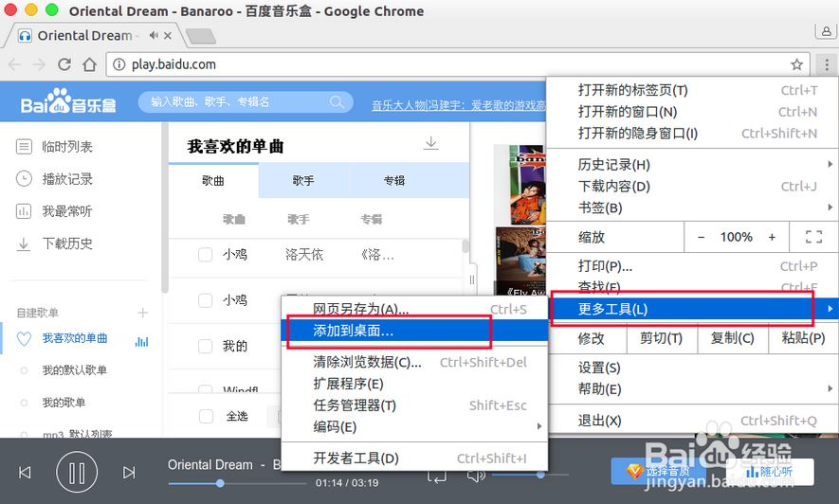Switch to the 歌手 tab

303,181
